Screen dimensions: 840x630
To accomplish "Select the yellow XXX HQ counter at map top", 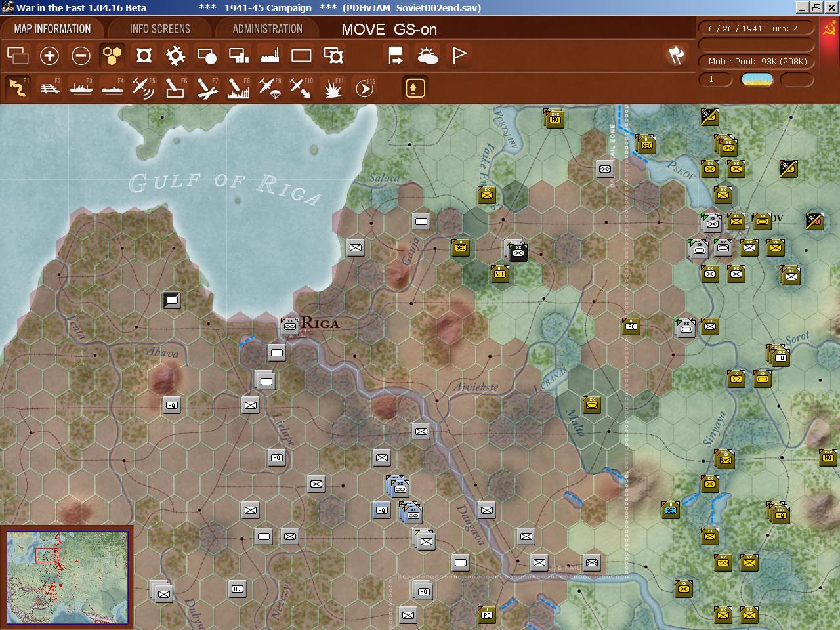I will coord(555,119).
